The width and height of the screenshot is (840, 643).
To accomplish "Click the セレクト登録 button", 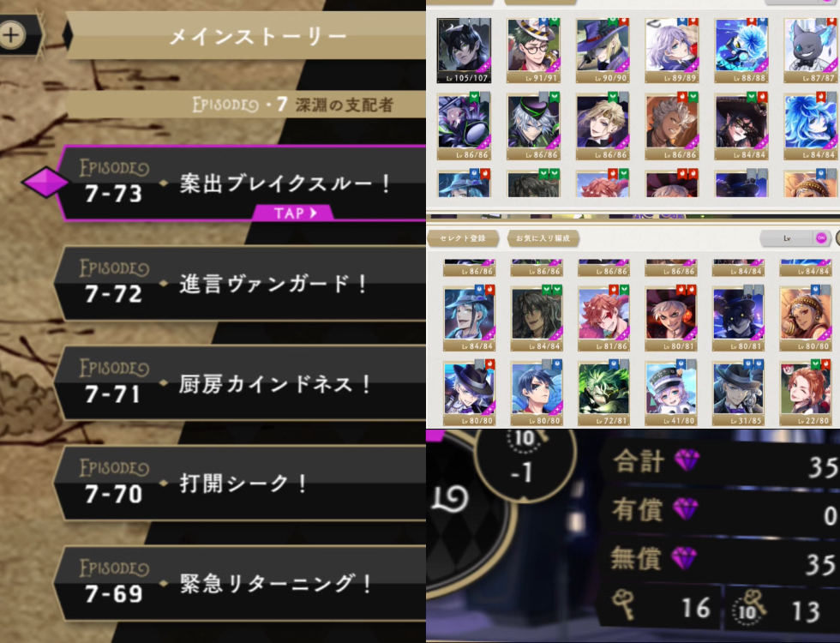I will [x=463, y=238].
